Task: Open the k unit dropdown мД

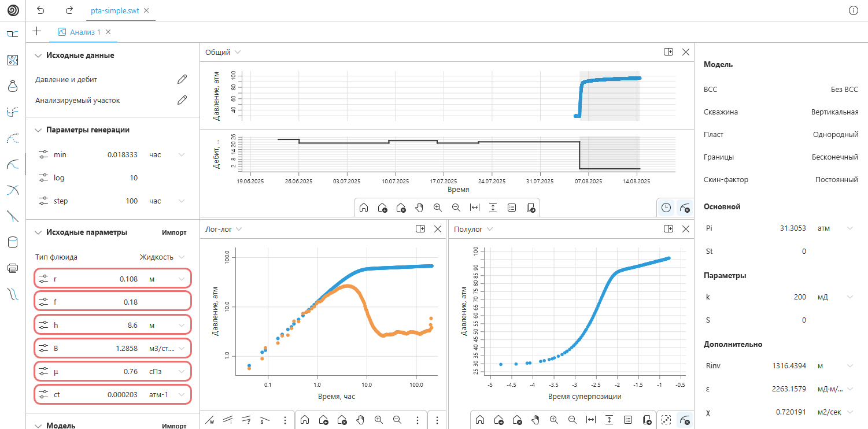Action: tap(849, 297)
